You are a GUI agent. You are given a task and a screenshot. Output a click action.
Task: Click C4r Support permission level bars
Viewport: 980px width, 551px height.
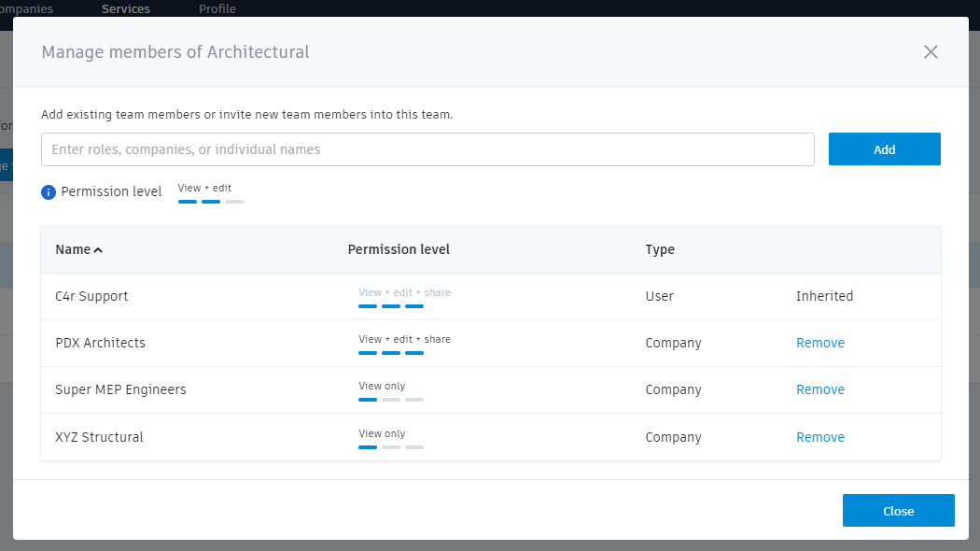391,306
